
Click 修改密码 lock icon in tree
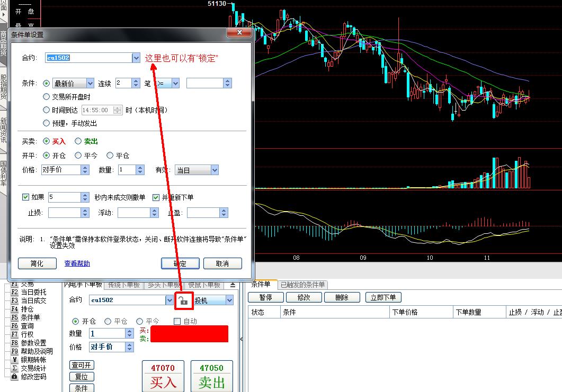click(x=14, y=377)
